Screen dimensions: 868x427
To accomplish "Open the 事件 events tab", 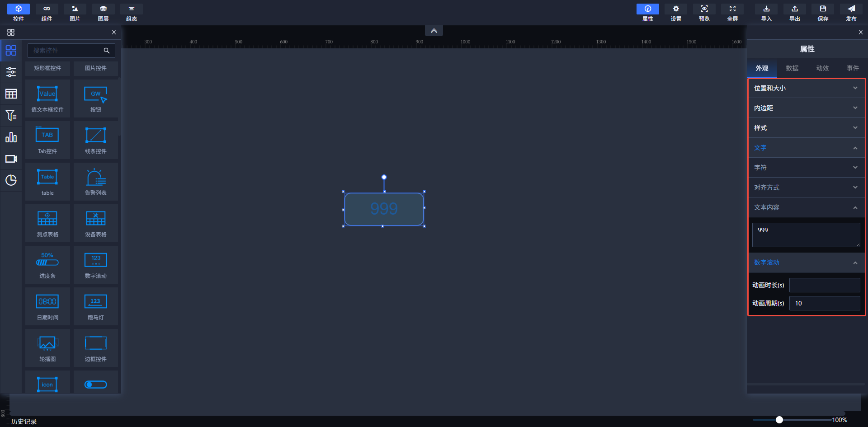I will pyautogui.click(x=853, y=68).
